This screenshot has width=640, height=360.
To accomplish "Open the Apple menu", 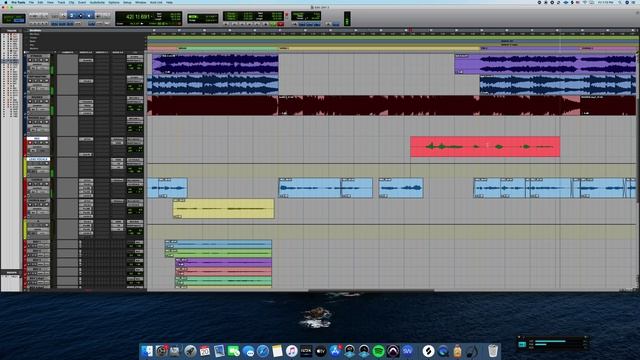I will [6, 2].
